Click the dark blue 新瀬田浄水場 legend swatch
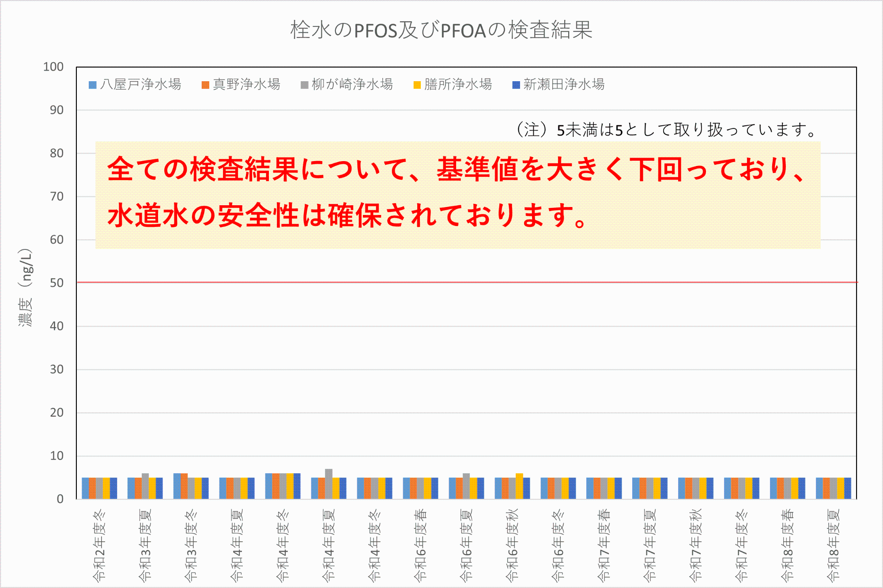This screenshot has width=883, height=588. pyautogui.click(x=516, y=85)
